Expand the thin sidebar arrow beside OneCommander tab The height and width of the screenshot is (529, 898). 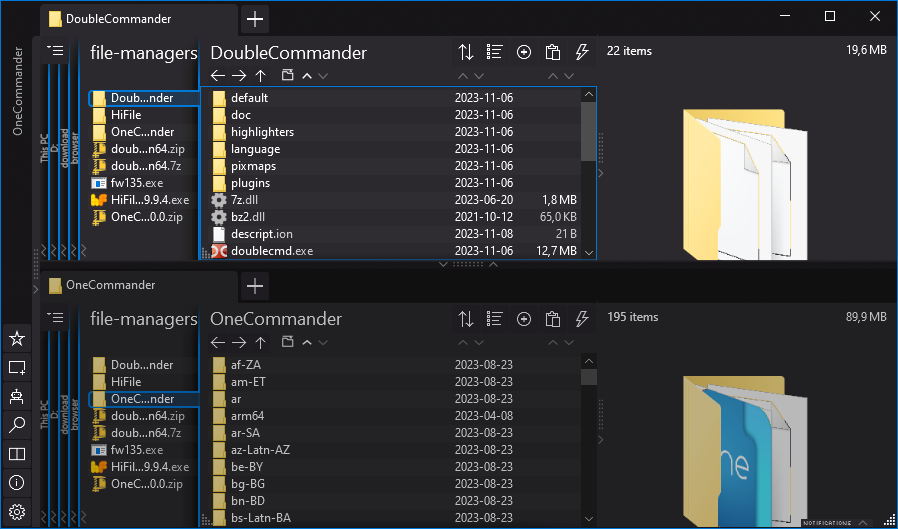coord(36,289)
